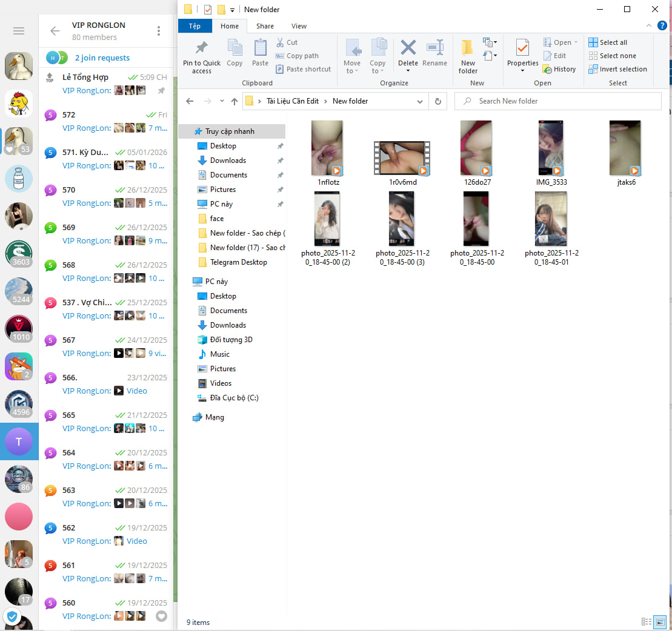The width and height of the screenshot is (672, 631).
Task: Click Invert selection in Select group
Action: 617,69
